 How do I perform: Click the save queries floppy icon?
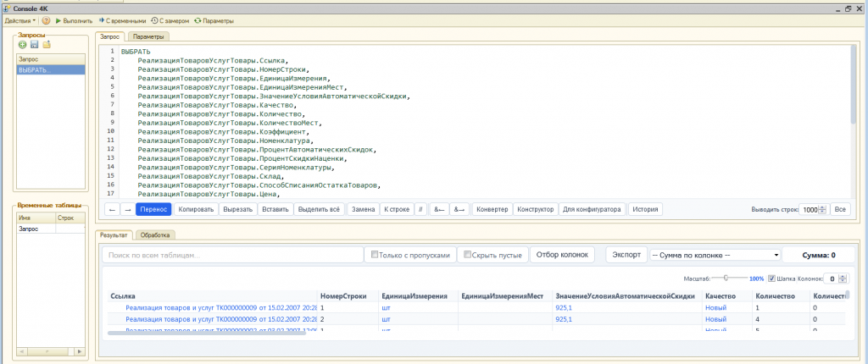coord(34,45)
